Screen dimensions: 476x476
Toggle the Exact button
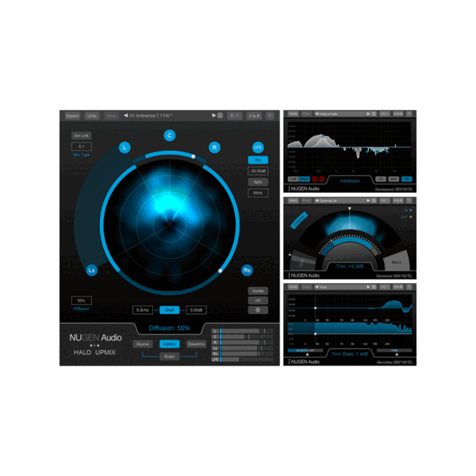[170, 356]
